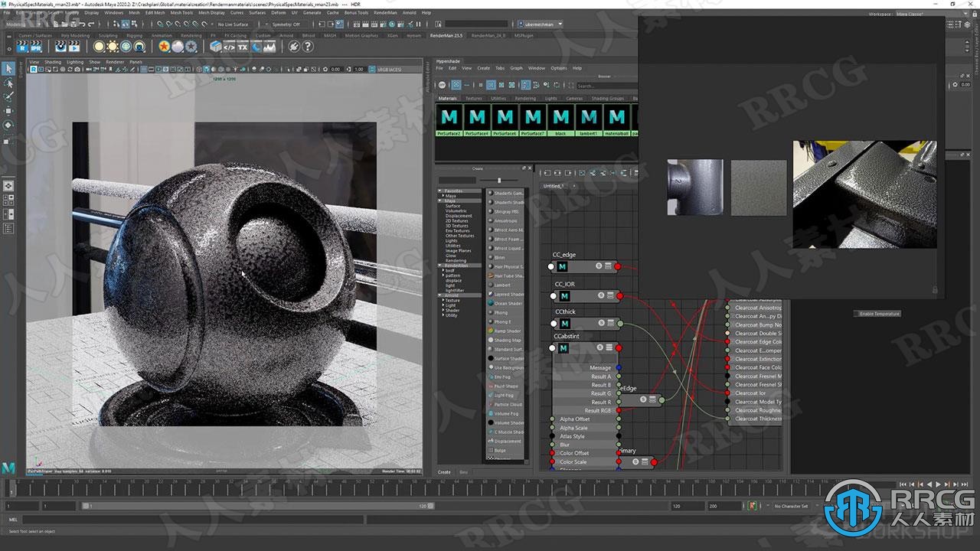
Task: Click the MEL command line input
Action: coord(191,520)
